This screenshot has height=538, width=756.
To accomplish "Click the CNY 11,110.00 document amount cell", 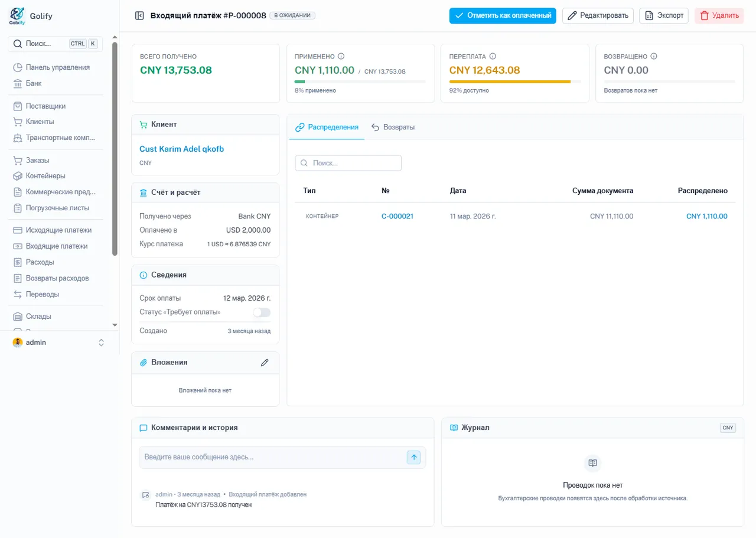I will (x=612, y=216).
